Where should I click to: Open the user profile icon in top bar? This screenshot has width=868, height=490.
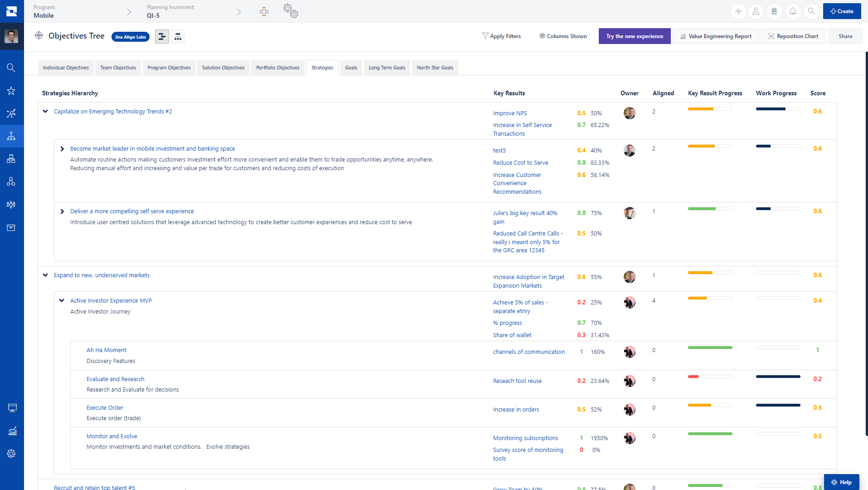756,11
